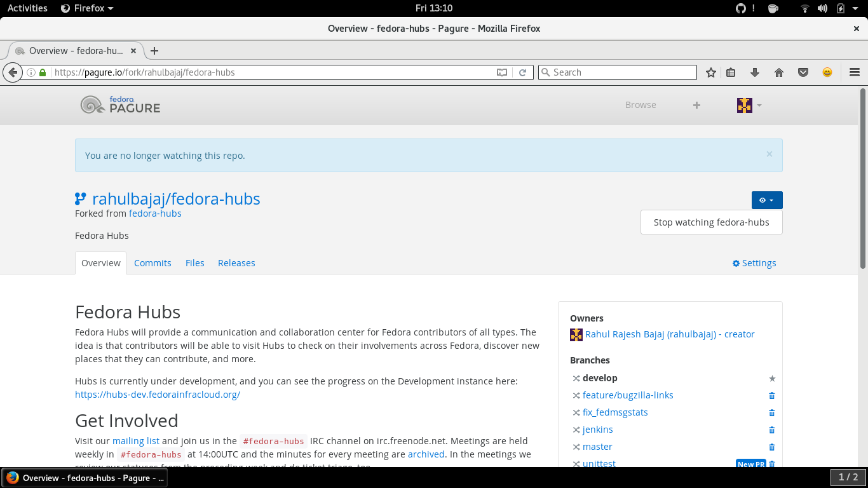Click Activities in the GNOME top bar
The width and height of the screenshot is (868, 488).
click(27, 8)
